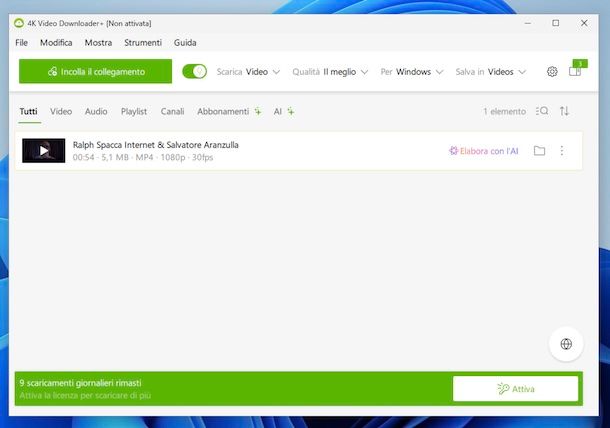Minimize the 4K Video Downloader window
This screenshot has height=428, width=610.
(x=528, y=23)
